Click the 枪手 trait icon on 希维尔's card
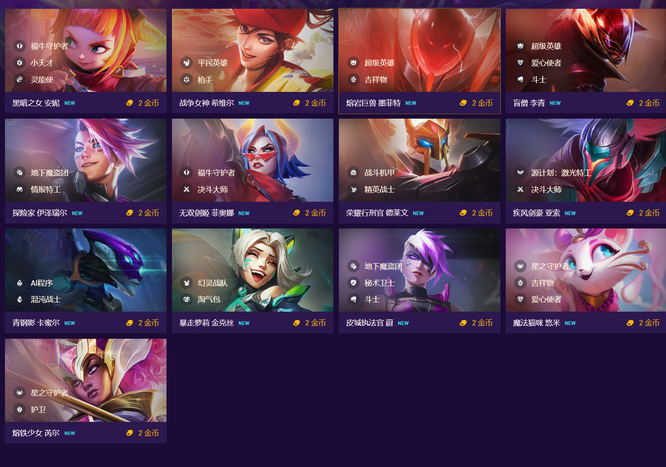Viewport: 666px width, 467px height. click(186, 79)
